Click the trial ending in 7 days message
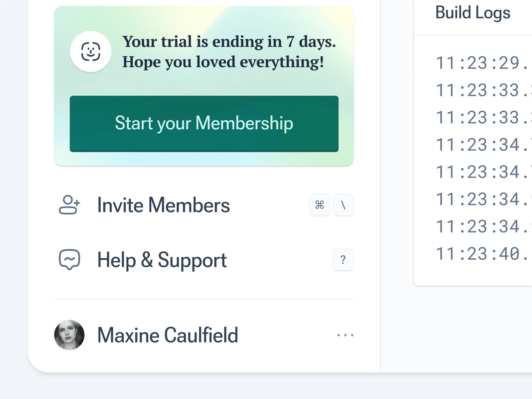Screen dimensions: 532x399 (229, 52)
